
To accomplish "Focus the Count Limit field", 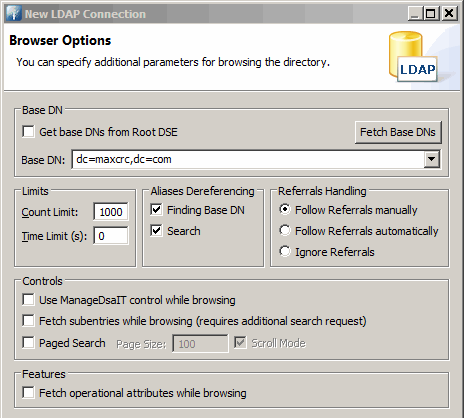I will [x=111, y=212].
